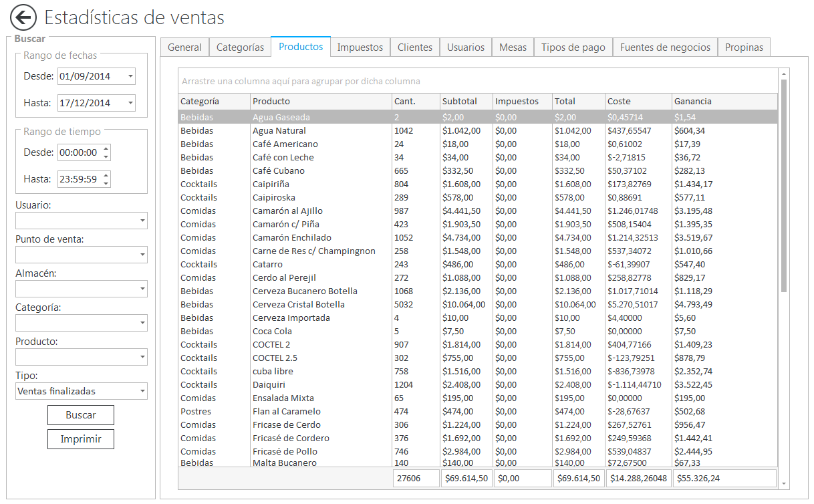Switch to the Impuestos tab
814x504 pixels.
tap(360, 47)
